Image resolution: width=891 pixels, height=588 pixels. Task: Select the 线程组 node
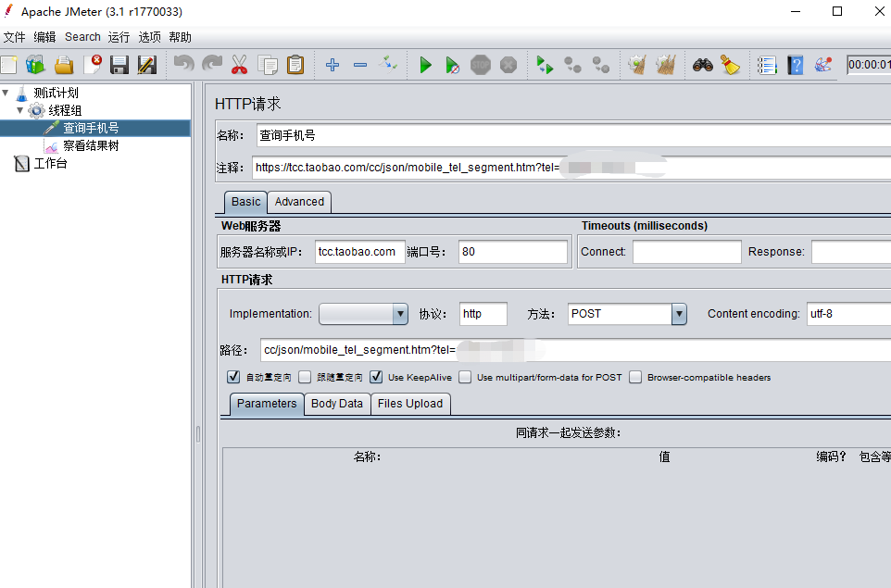pos(65,109)
